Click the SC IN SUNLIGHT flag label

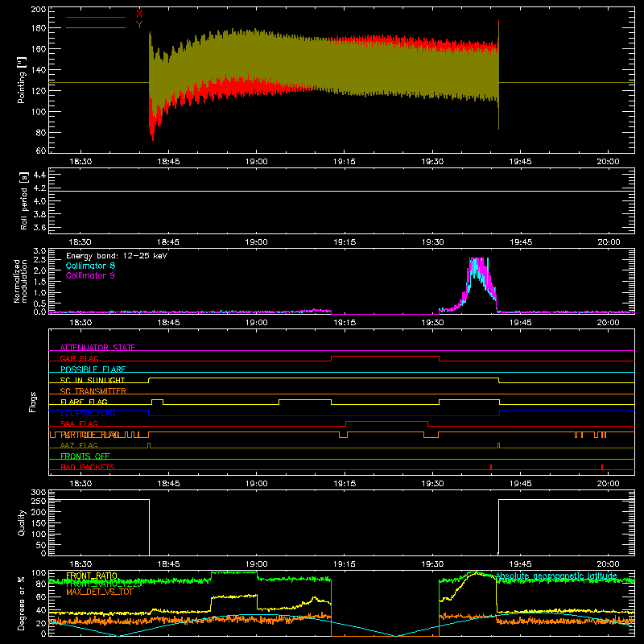93,380
